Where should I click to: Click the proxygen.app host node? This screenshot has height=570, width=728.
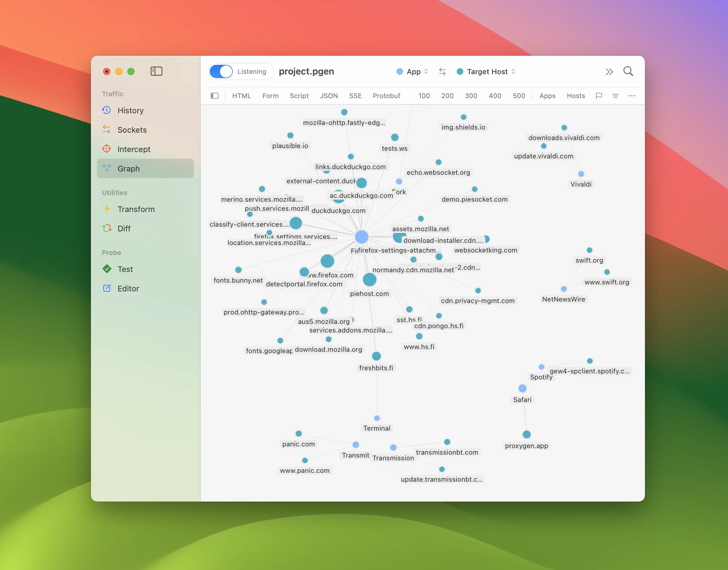click(527, 434)
